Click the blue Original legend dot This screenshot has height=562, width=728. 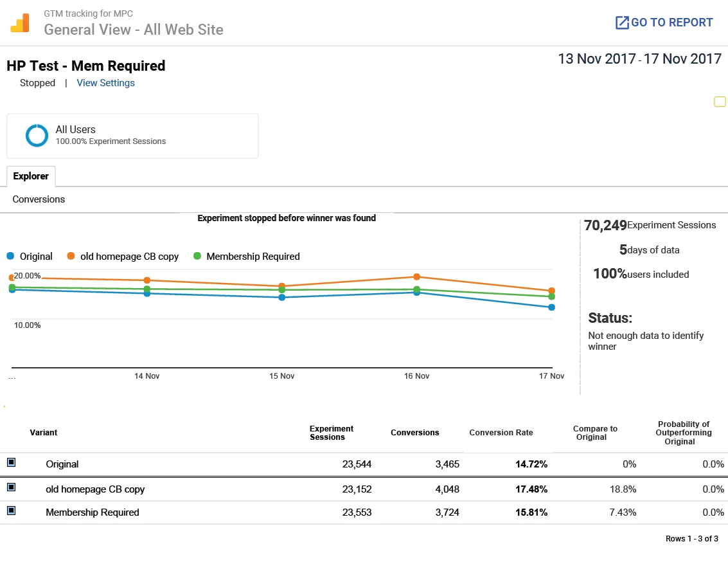click(10, 256)
